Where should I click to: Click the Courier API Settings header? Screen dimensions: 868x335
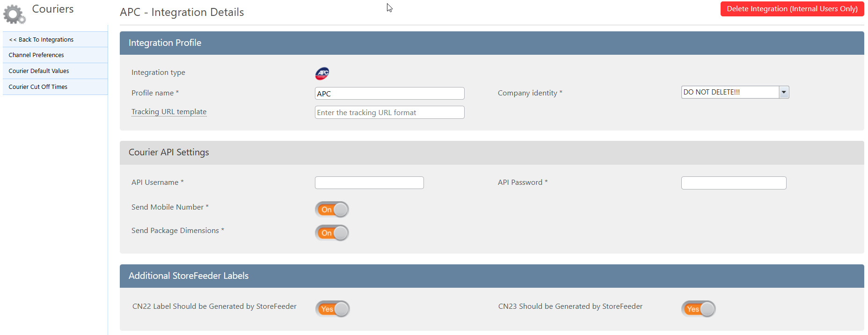pyautogui.click(x=492, y=153)
